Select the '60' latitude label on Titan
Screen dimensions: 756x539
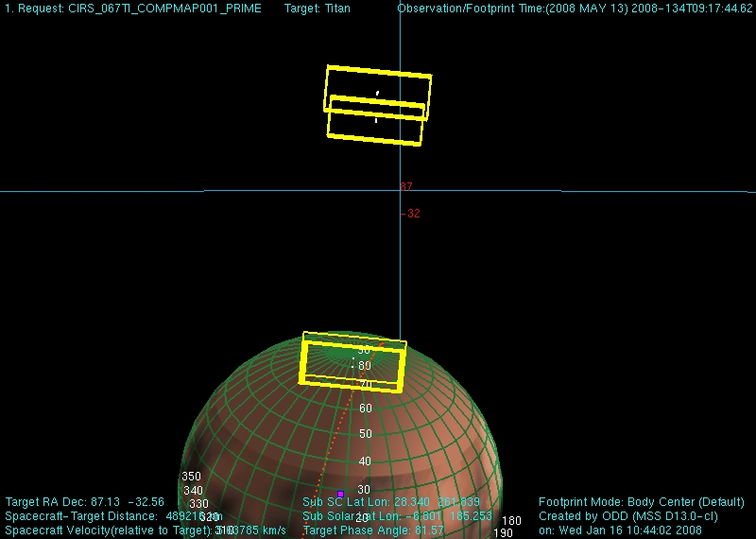[366, 409]
